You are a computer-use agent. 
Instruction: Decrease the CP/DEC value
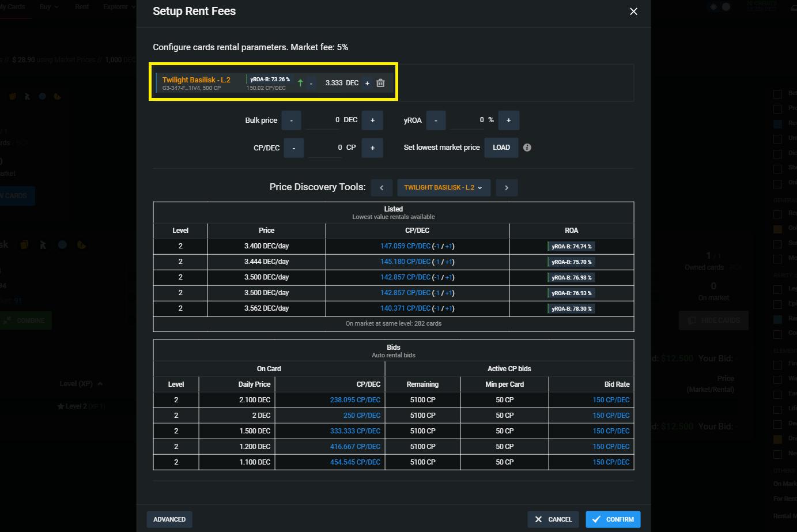pos(294,148)
